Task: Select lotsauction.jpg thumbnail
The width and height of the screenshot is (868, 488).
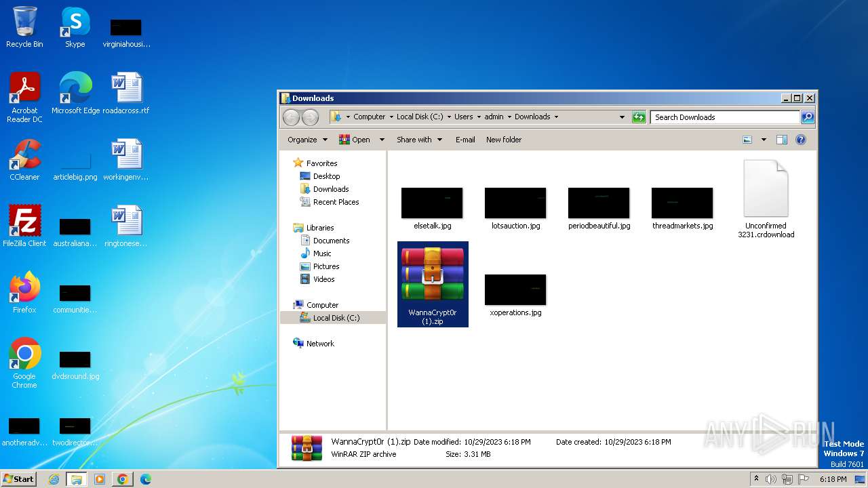Action: coord(515,209)
